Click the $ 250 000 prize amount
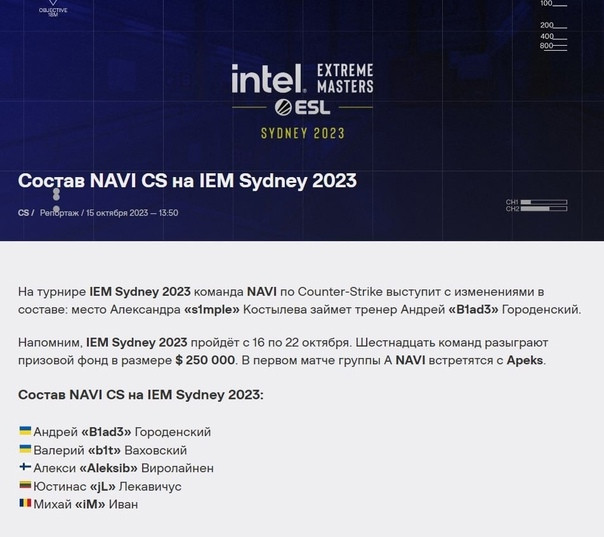Screen dimensions: 604x537 point(205,360)
